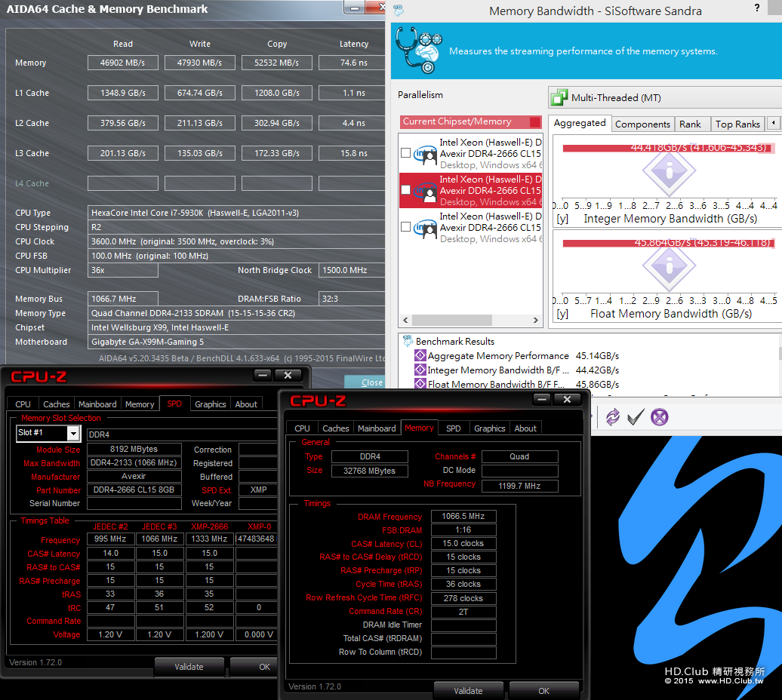
Task: Click the red Current Chipset/Memory color swatch
Action: (x=534, y=121)
